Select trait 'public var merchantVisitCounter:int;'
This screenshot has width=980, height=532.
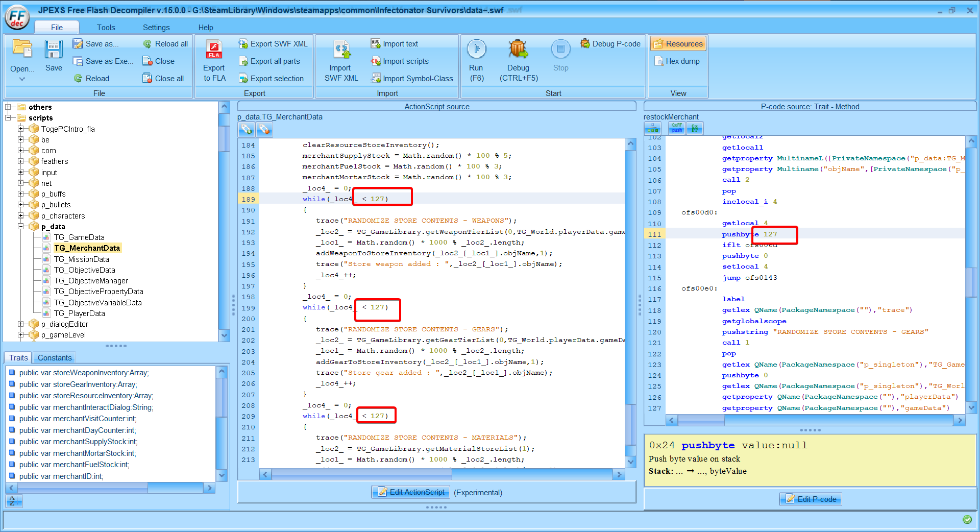78,419
